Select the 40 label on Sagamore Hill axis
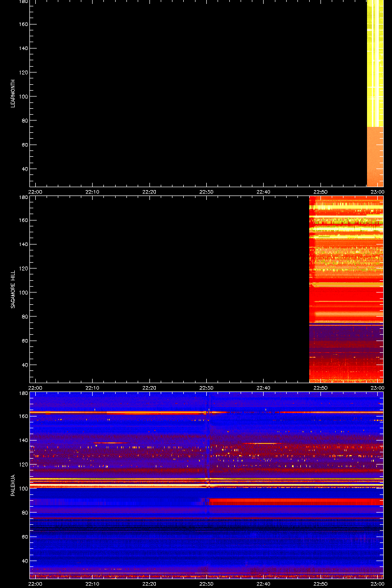The image size is (392, 588). point(24,365)
